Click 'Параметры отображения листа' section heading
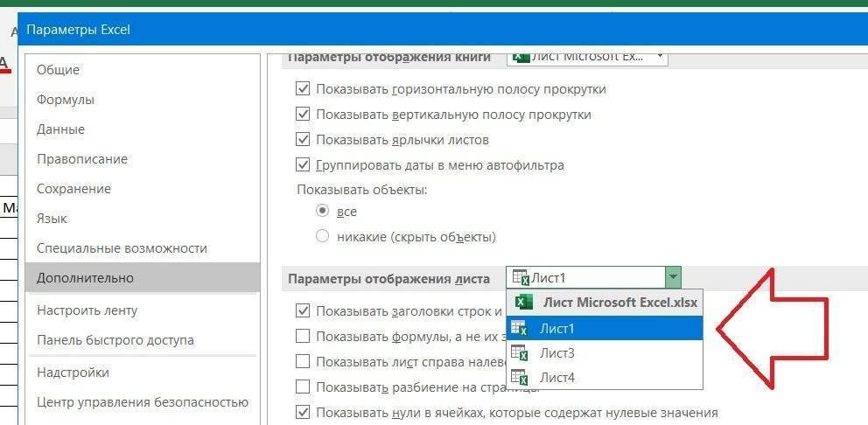Image resolution: width=868 pixels, height=425 pixels. click(389, 280)
